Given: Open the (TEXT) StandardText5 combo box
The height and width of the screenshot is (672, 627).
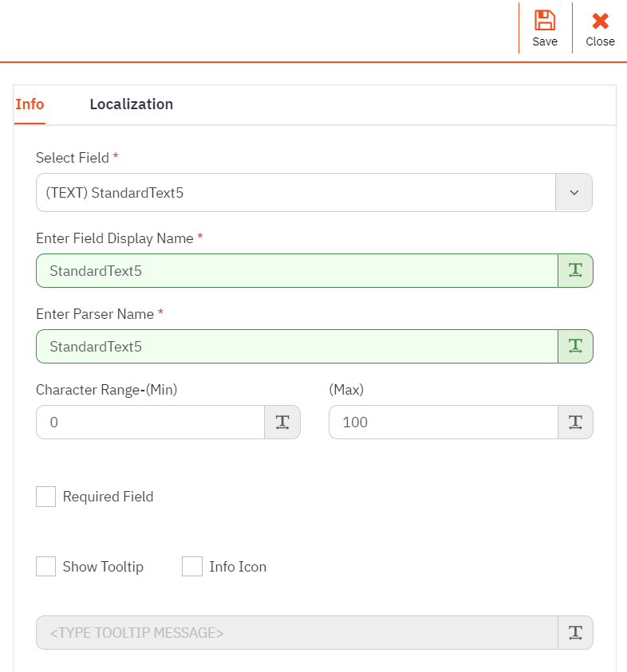Looking at the screenshot, I should pos(295,193).
